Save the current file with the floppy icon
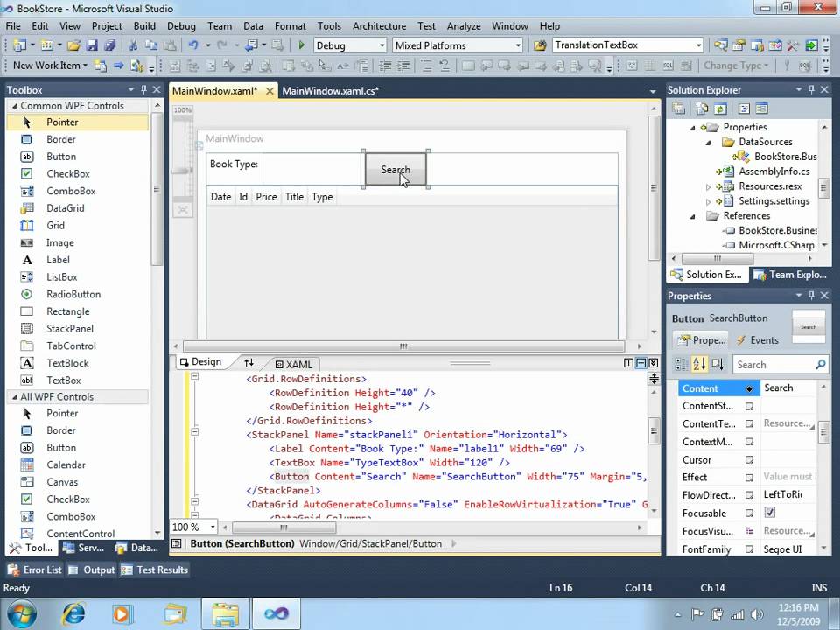The height and width of the screenshot is (630, 840). pos(92,45)
